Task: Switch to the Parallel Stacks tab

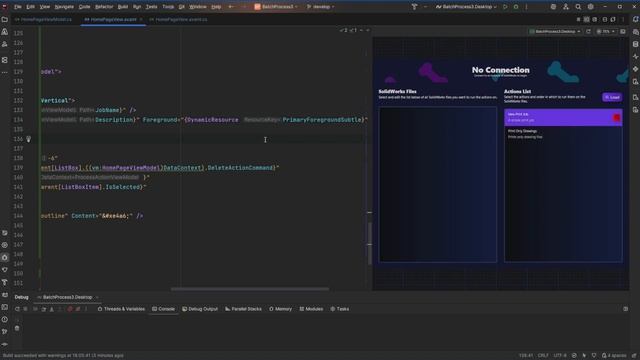Action: (x=243, y=309)
